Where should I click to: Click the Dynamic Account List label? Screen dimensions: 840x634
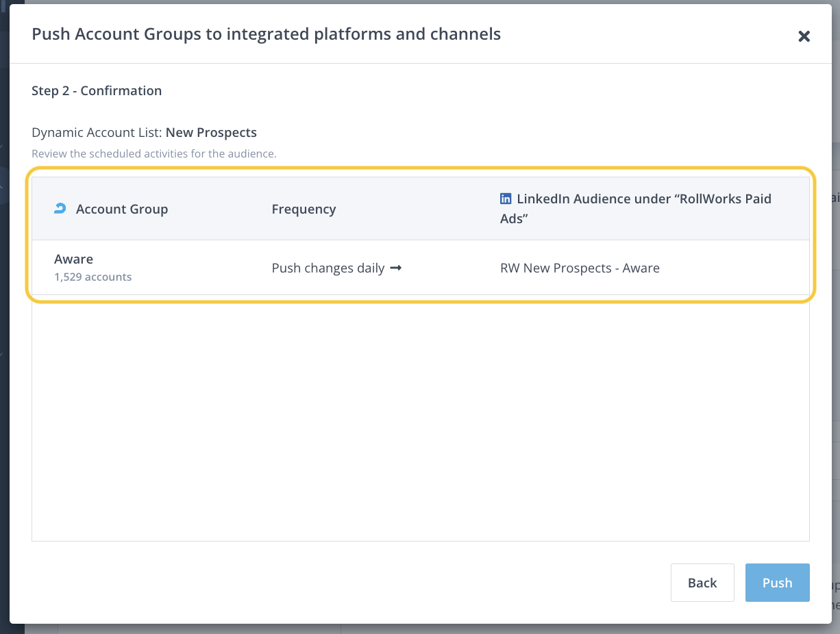[97, 132]
